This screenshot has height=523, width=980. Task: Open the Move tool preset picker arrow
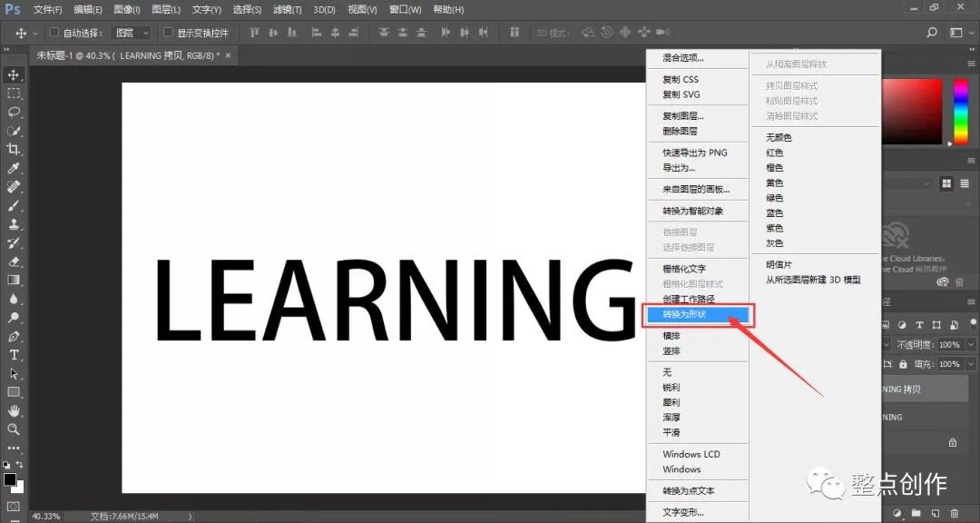(x=35, y=34)
